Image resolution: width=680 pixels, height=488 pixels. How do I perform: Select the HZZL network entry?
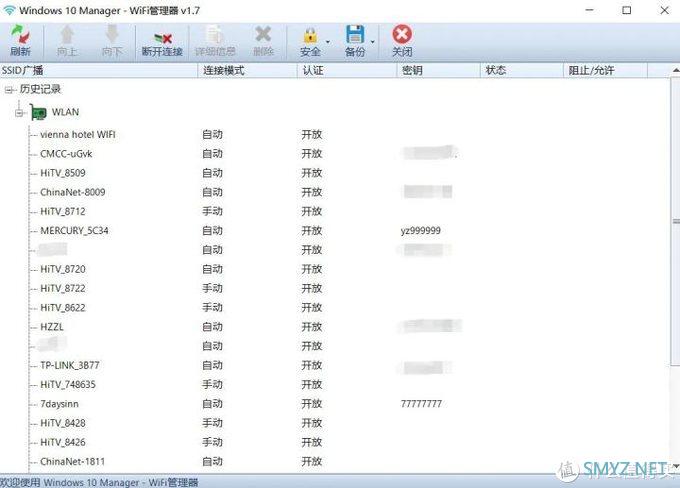(x=52, y=327)
